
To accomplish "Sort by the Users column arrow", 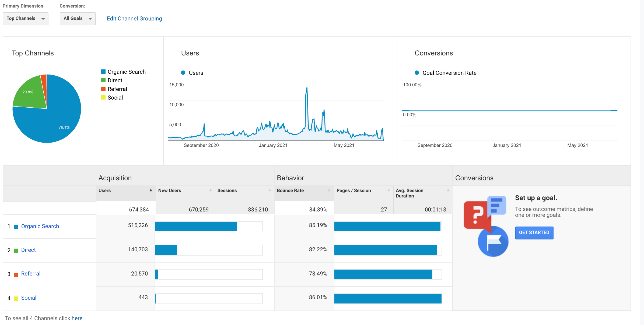I will pyautogui.click(x=151, y=190).
